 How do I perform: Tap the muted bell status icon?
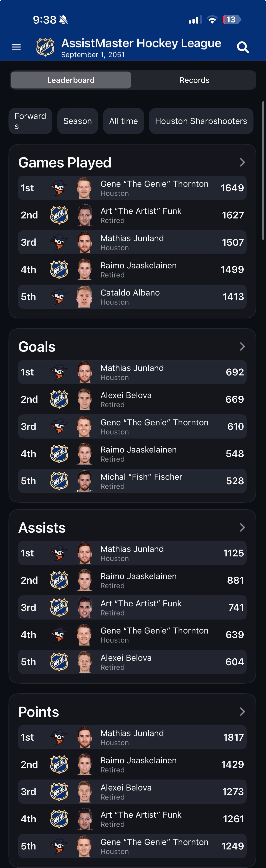(63, 20)
